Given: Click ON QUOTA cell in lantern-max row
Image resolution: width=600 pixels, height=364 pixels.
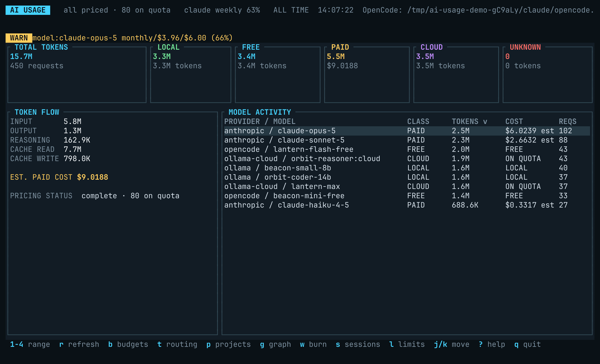Looking at the screenshot, I should point(523,186).
